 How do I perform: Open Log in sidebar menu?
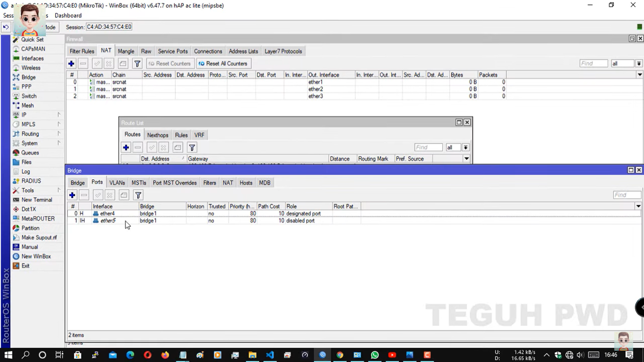(25, 172)
